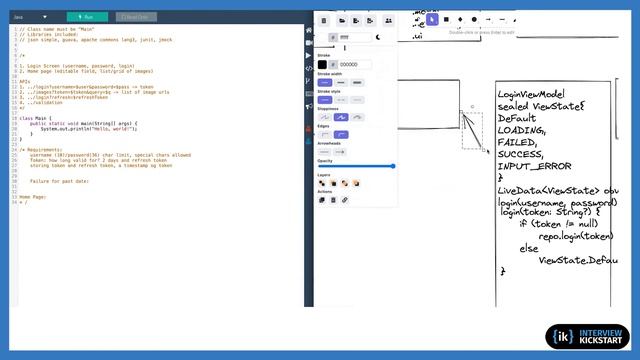
Task: Click the "class Main {" line in the editor
Action: [36, 118]
